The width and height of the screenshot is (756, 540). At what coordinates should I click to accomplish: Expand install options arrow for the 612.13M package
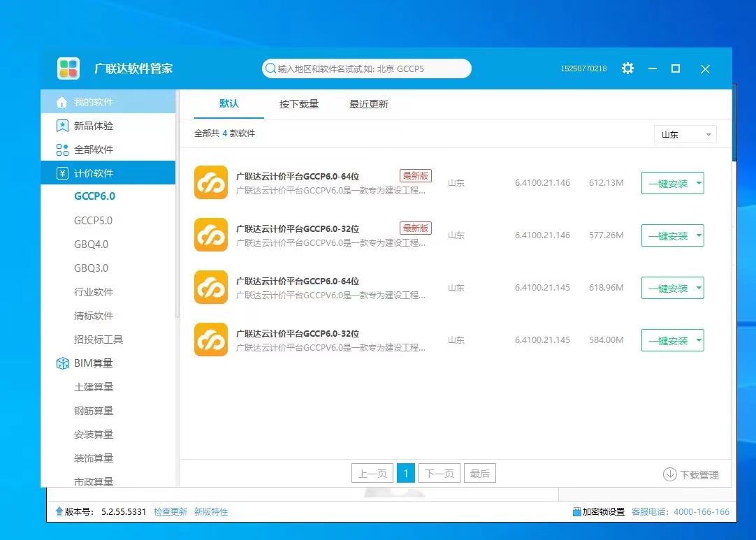699,183
